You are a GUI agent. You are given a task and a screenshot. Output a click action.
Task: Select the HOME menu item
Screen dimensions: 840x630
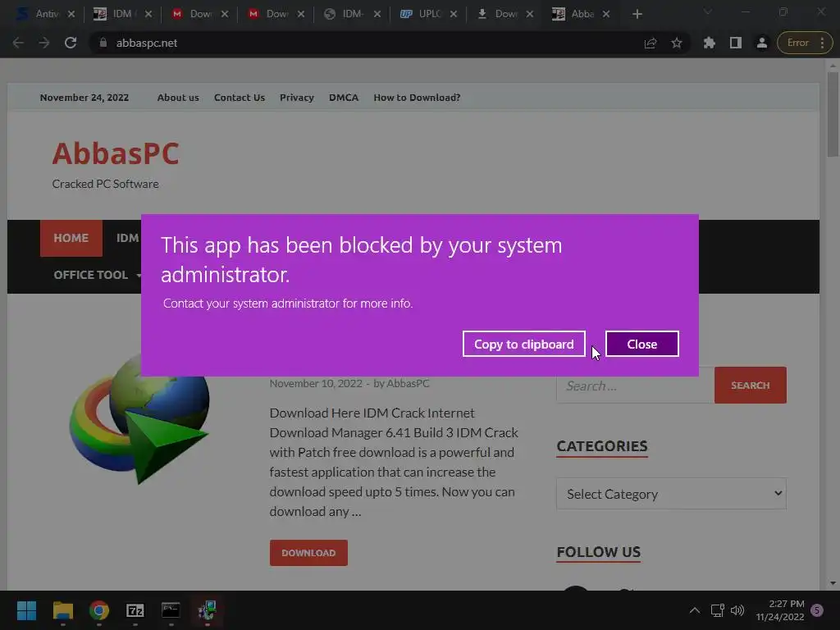71,238
